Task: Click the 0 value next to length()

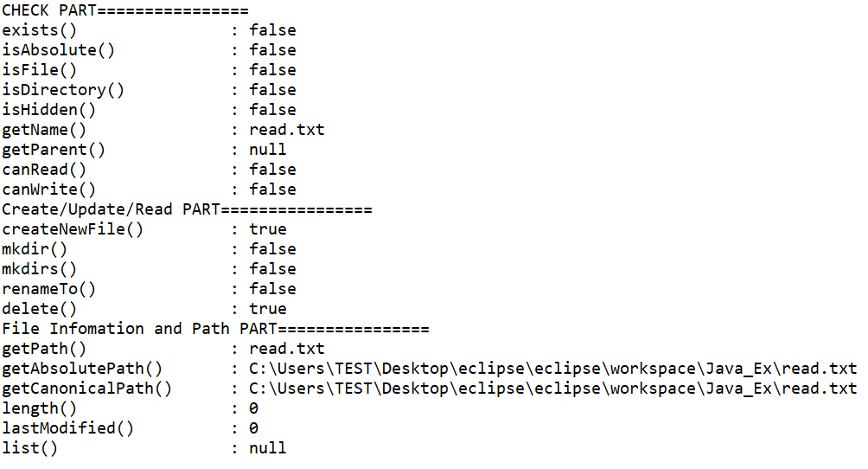Action: (x=253, y=408)
